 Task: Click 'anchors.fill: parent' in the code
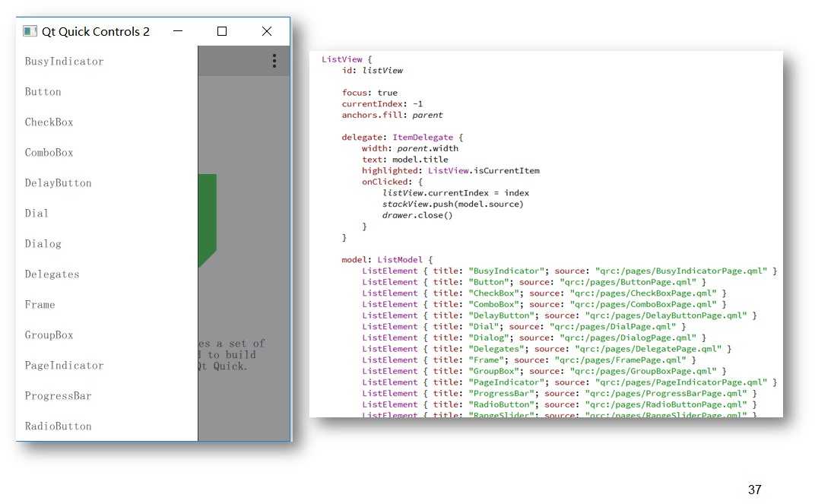click(392, 115)
